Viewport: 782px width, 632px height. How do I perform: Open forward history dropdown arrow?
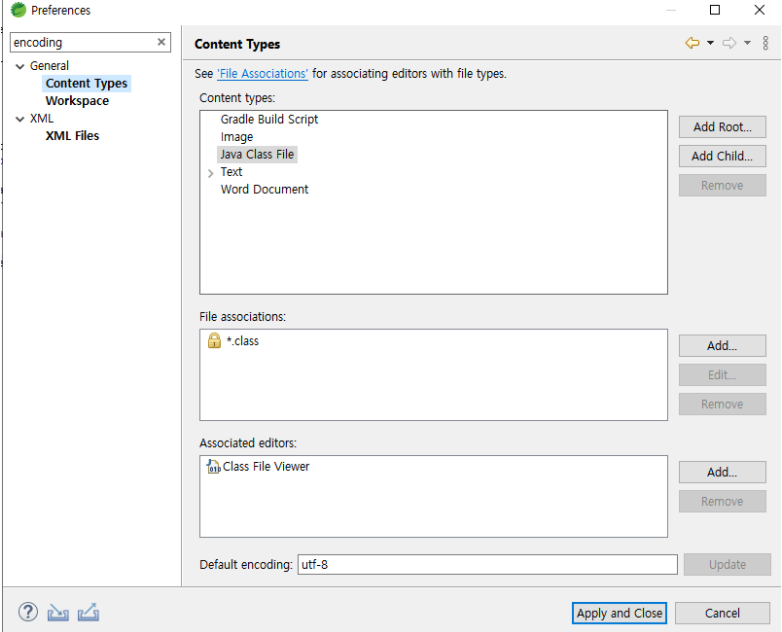[x=747, y=43]
